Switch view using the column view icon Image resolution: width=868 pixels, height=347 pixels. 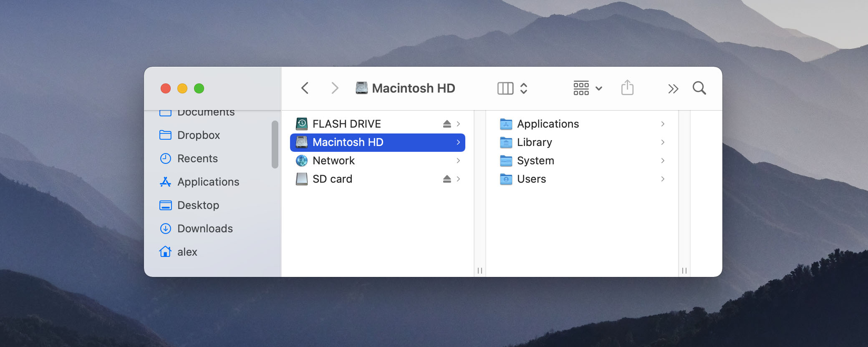(x=505, y=88)
